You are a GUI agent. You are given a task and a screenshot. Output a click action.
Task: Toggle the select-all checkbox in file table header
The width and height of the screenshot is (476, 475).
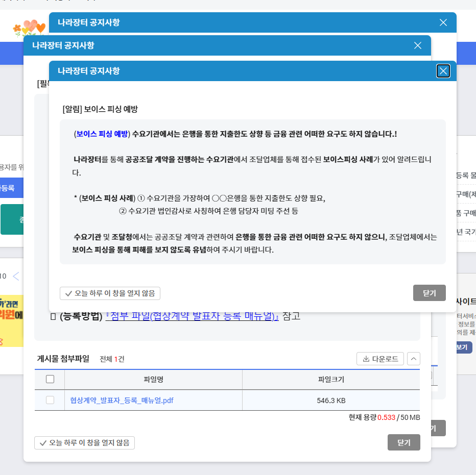click(50, 379)
